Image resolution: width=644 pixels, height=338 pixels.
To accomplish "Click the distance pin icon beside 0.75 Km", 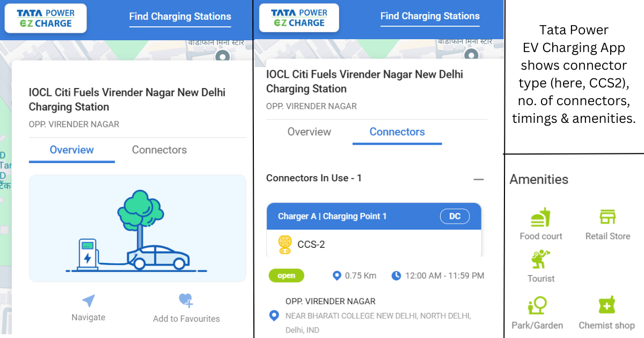I will [x=337, y=276].
